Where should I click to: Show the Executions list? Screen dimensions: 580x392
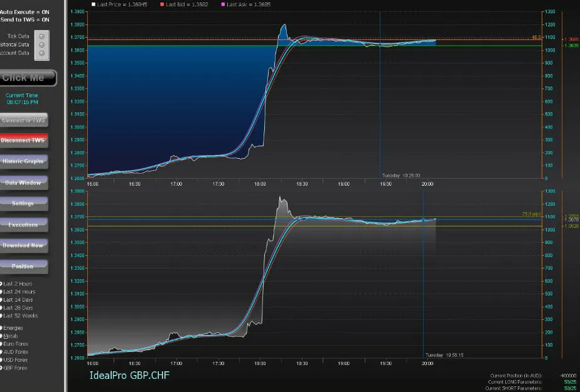24,225
